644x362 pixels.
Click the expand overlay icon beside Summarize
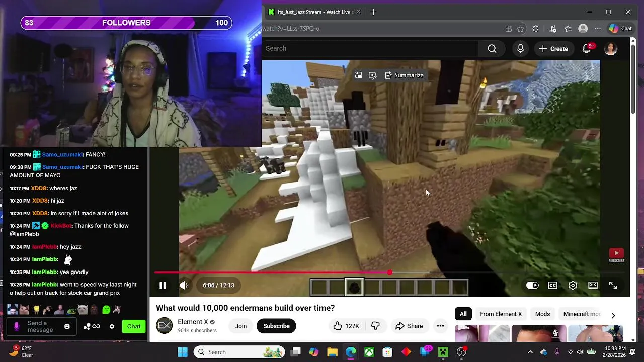click(373, 75)
